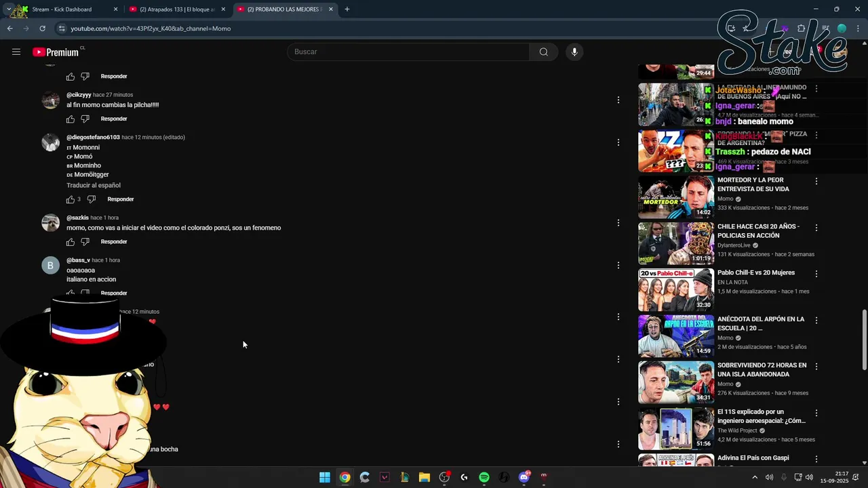The height and width of the screenshot is (488, 868).
Task: Open @diegostefano6103 username link
Action: click(x=93, y=138)
